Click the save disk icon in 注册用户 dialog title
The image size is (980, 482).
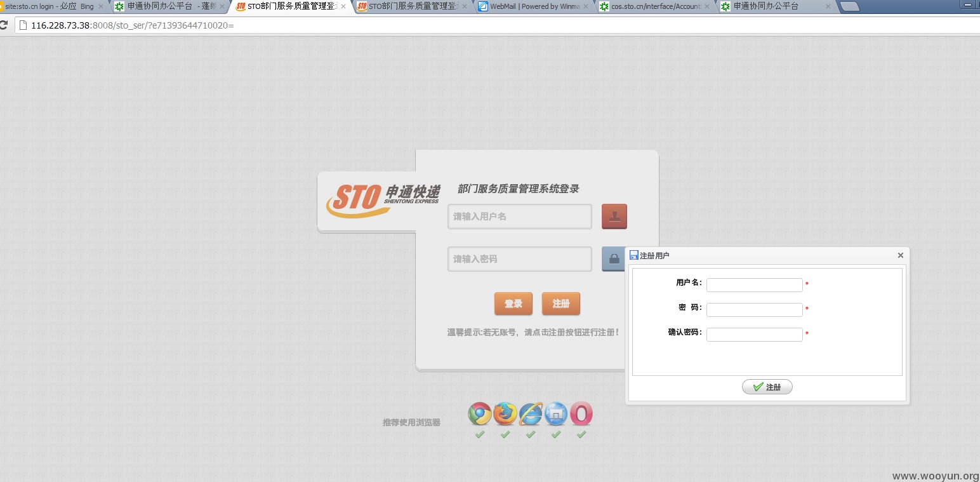point(633,255)
